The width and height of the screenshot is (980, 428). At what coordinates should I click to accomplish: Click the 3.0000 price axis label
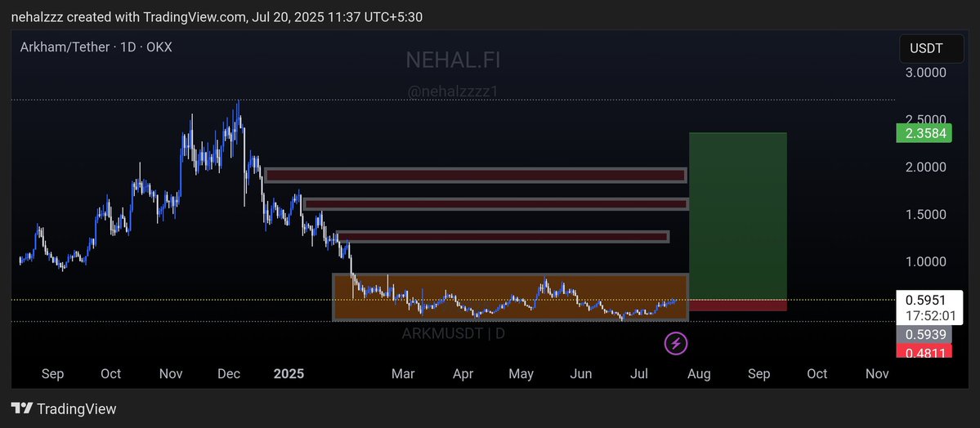924,73
